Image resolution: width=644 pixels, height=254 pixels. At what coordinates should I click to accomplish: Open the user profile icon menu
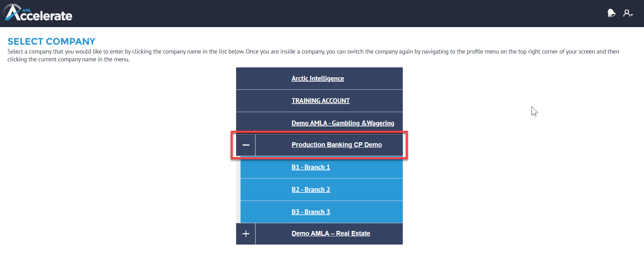coord(627,13)
